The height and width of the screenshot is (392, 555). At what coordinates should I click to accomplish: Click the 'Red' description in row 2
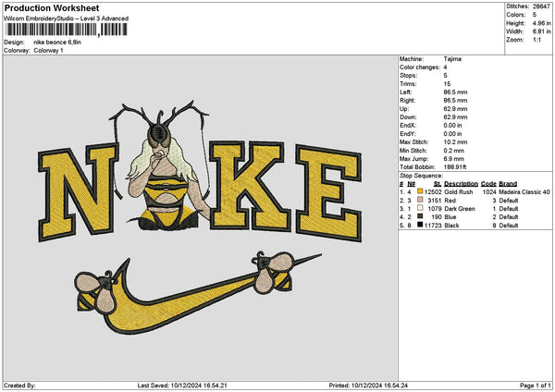pos(450,201)
